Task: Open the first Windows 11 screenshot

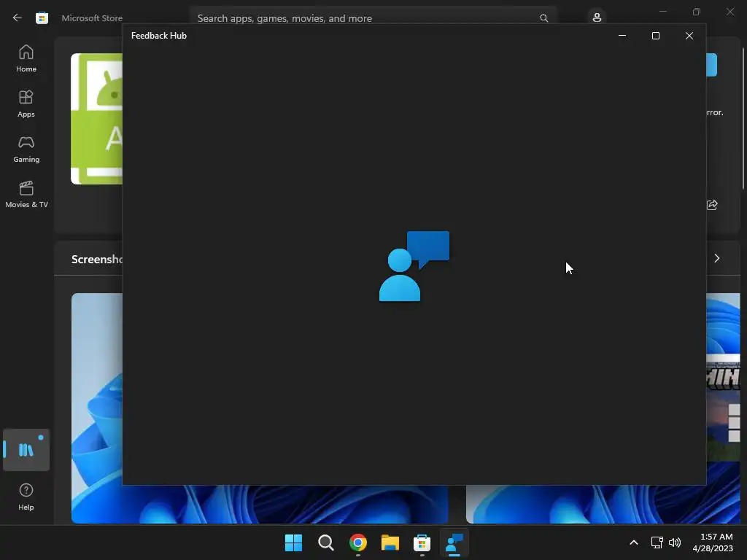Action: (x=97, y=408)
